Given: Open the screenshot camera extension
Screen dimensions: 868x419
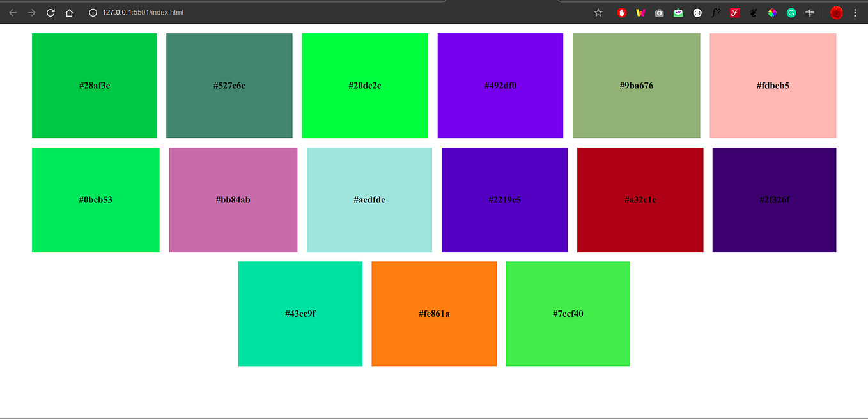Looking at the screenshot, I should coord(659,12).
